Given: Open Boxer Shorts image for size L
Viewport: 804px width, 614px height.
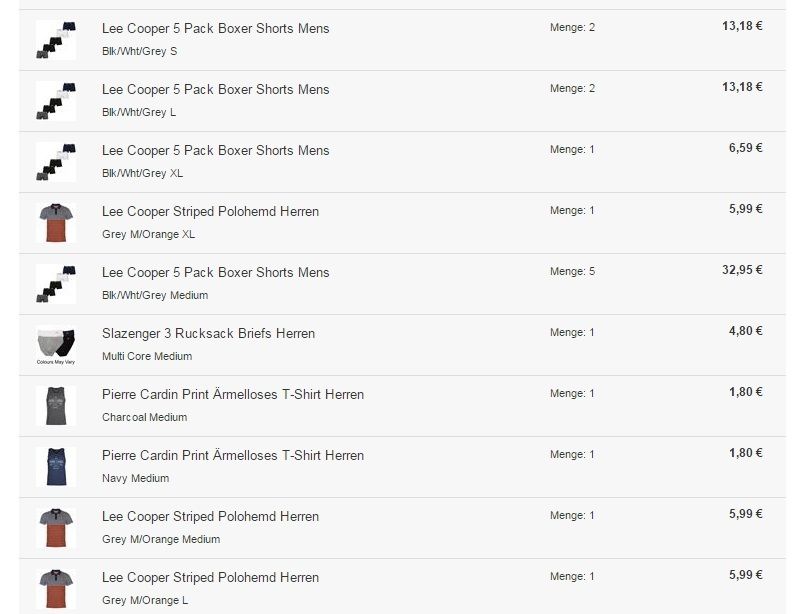Looking at the screenshot, I should [55, 101].
